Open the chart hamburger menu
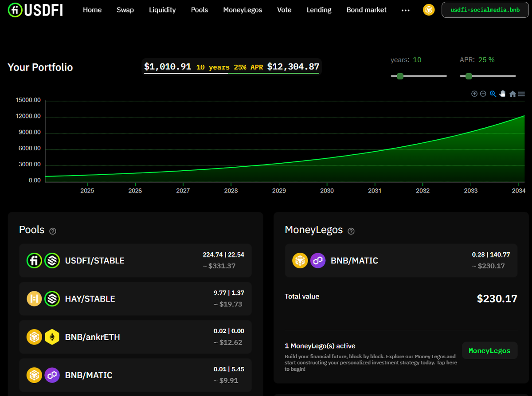 (x=521, y=94)
